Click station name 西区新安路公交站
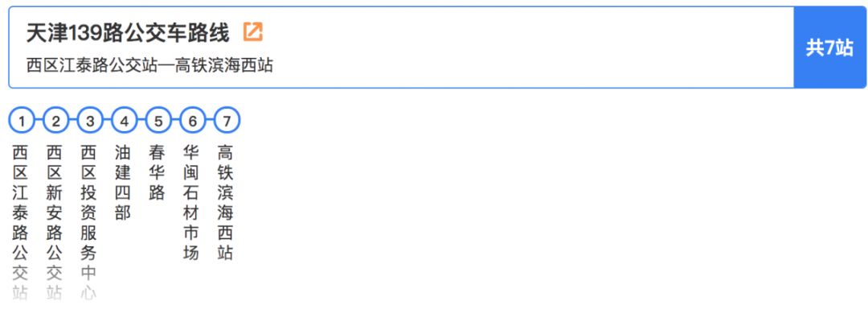This screenshot has width=868, height=326. (55, 221)
